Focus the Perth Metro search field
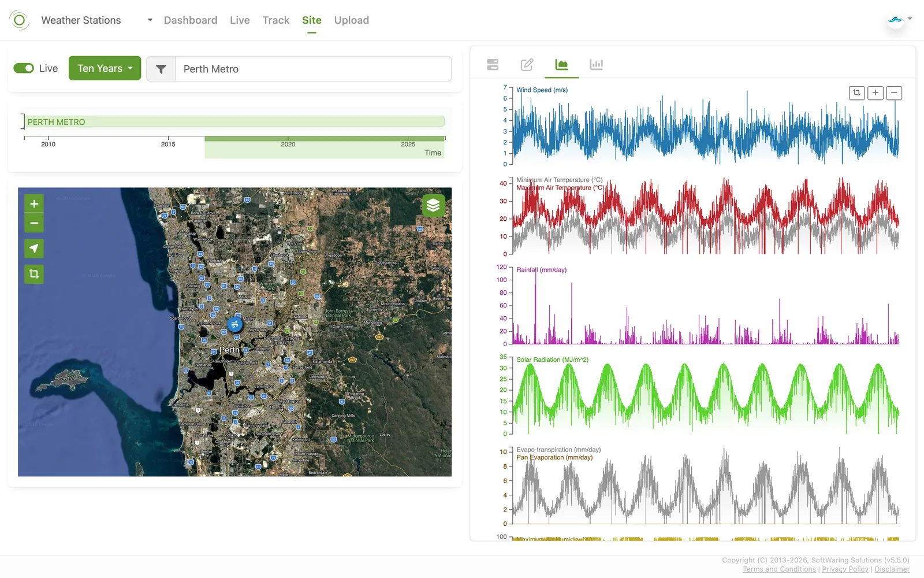Image resolution: width=924 pixels, height=578 pixels. [x=313, y=69]
